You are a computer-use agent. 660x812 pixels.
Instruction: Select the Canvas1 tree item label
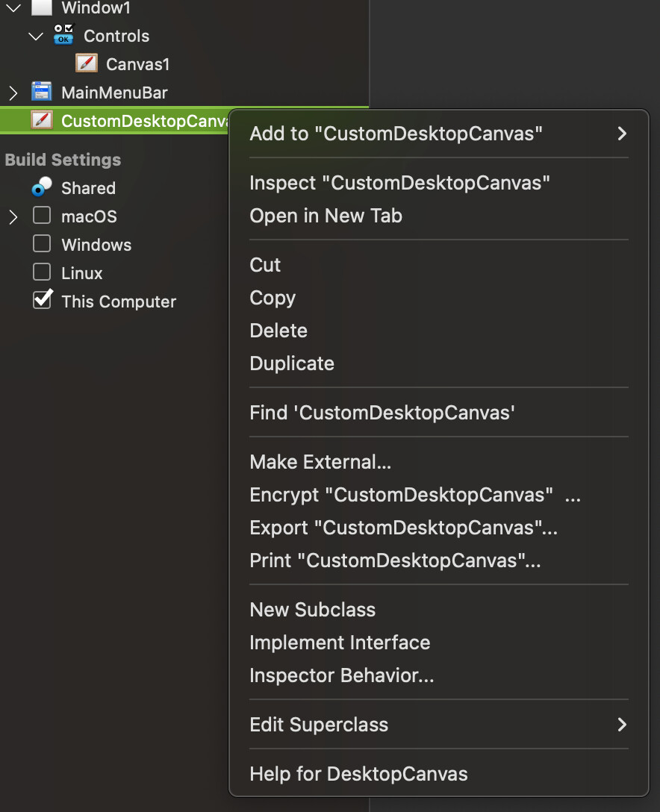coord(137,64)
